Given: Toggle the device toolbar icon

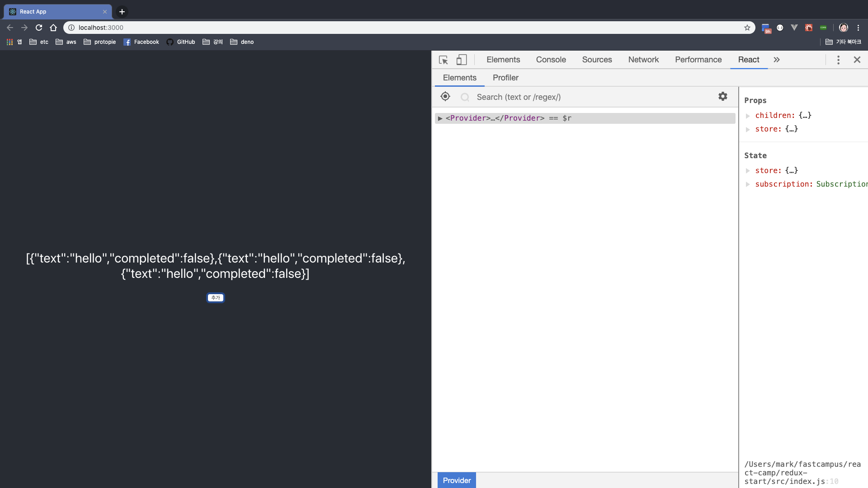Looking at the screenshot, I should click(x=461, y=60).
